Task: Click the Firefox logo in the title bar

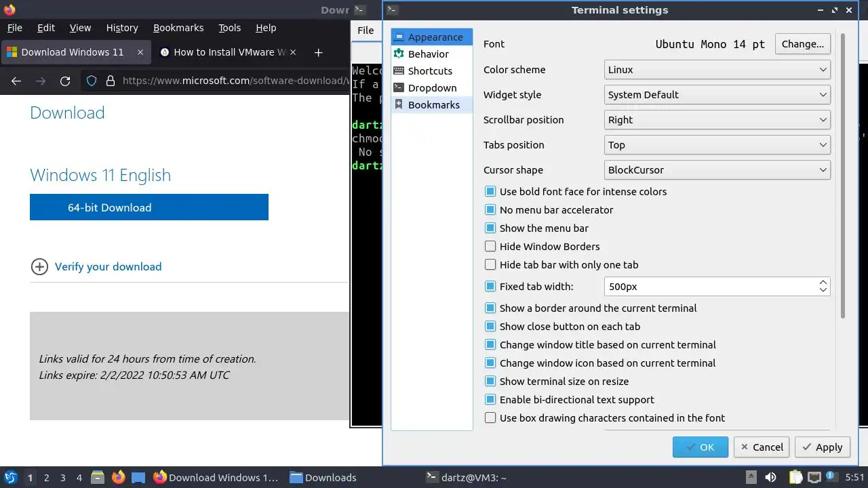Action: [x=9, y=9]
